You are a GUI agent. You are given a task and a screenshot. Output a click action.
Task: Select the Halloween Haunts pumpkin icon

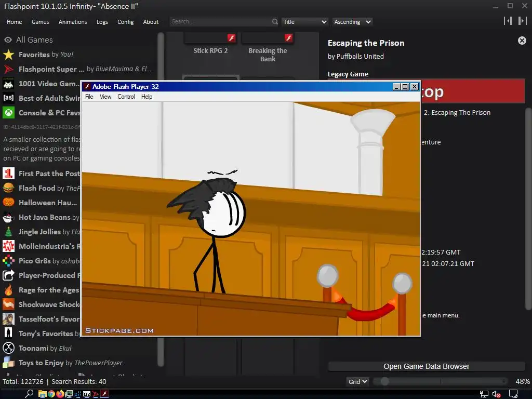pos(8,203)
